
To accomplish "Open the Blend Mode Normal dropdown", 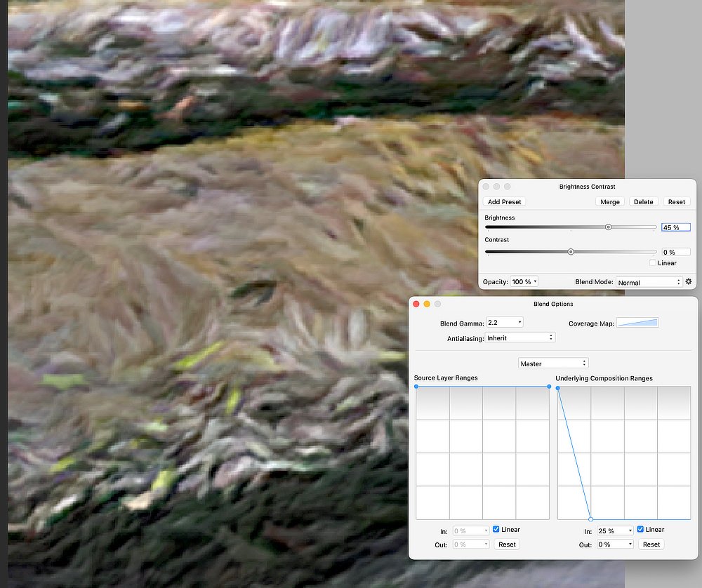I will pyautogui.click(x=649, y=282).
